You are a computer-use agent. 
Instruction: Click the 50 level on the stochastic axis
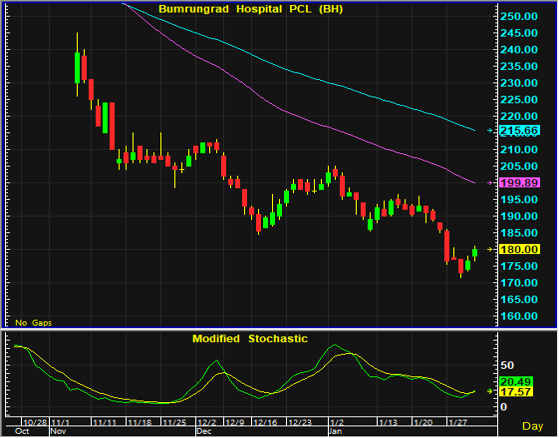coord(507,365)
